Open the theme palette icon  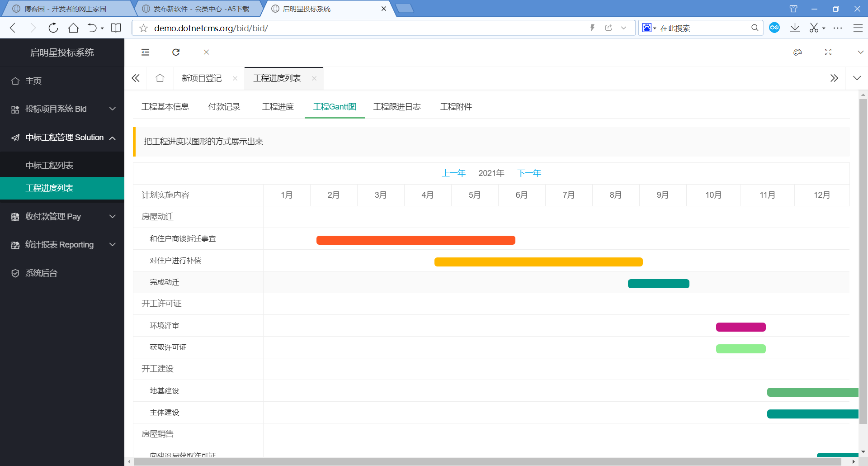(797, 52)
